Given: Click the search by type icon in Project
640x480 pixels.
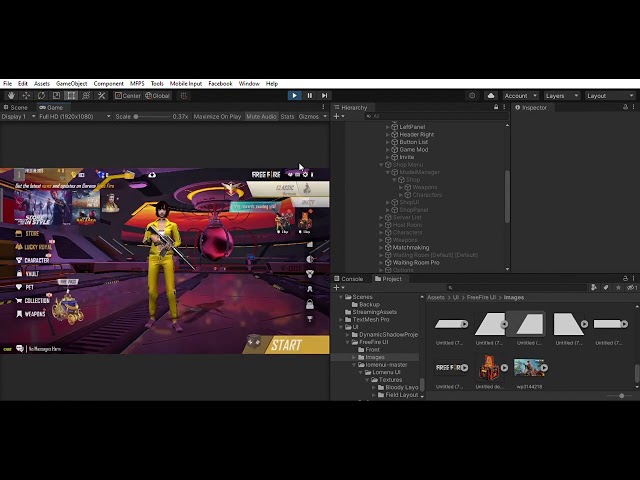Looking at the screenshot, I should [x=594, y=288].
